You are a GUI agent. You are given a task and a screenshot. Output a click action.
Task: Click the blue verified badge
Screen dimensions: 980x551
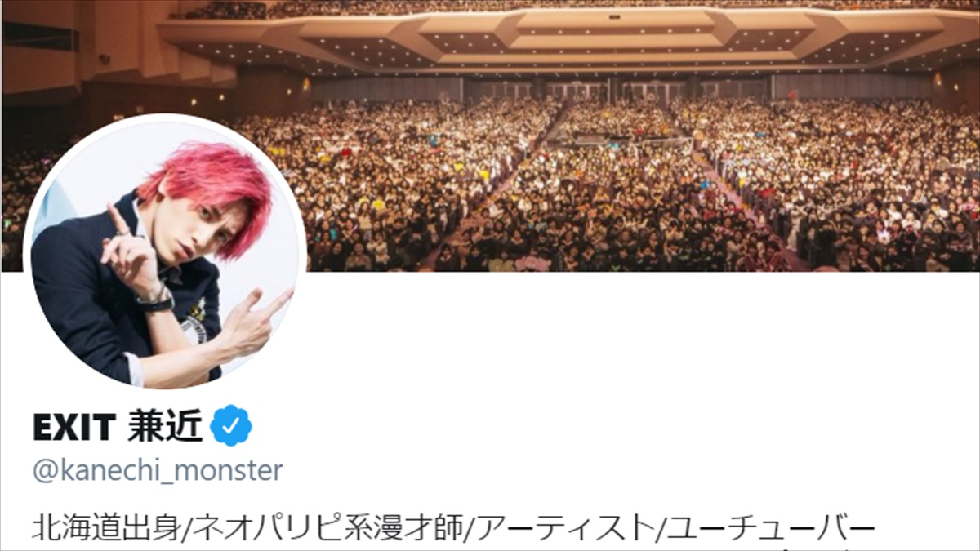[231, 427]
